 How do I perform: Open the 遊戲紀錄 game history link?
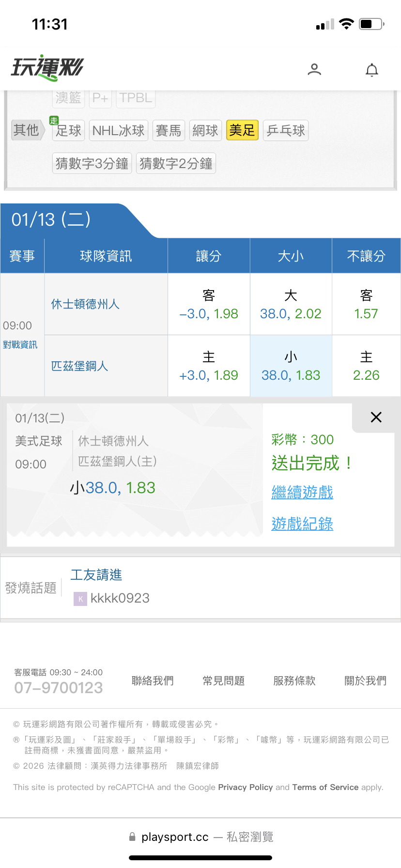click(302, 524)
